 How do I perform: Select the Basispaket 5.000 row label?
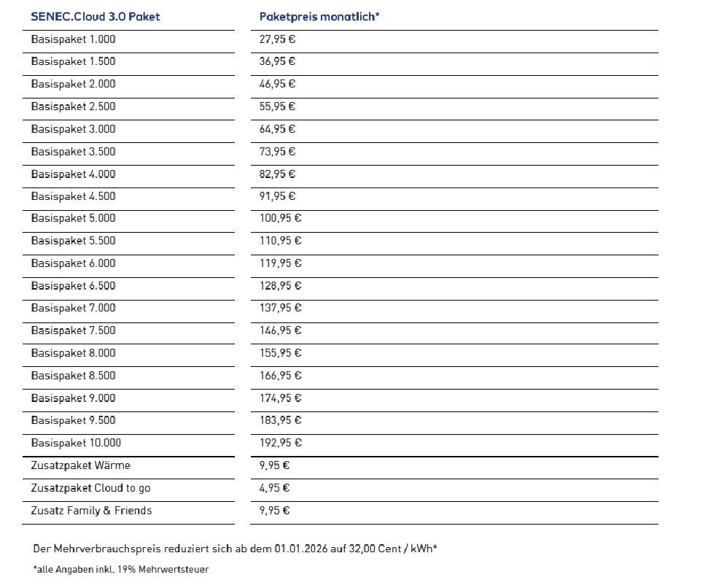(x=73, y=218)
